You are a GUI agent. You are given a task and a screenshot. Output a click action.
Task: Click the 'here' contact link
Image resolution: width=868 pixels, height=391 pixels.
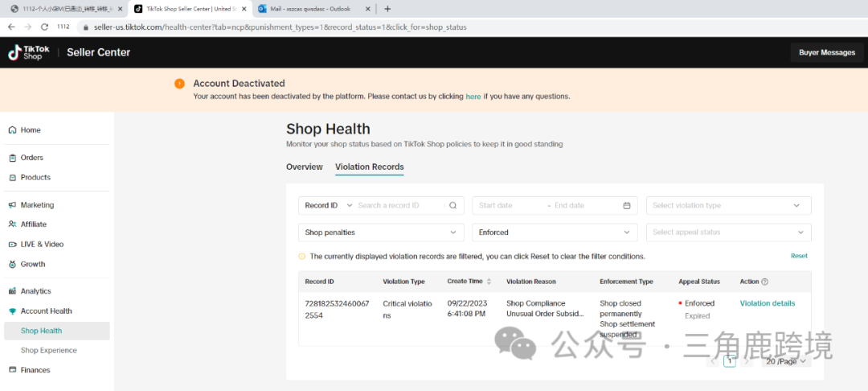(473, 97)
